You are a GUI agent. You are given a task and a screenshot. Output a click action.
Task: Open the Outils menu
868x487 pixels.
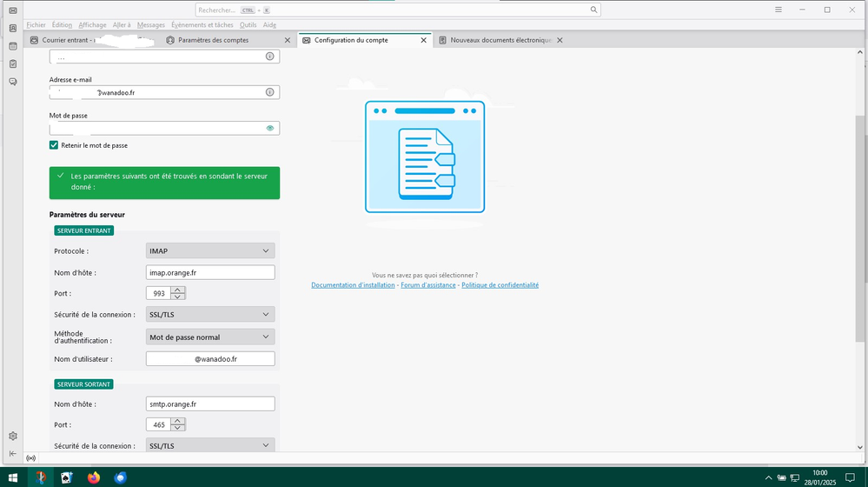(x=248, y=25)
